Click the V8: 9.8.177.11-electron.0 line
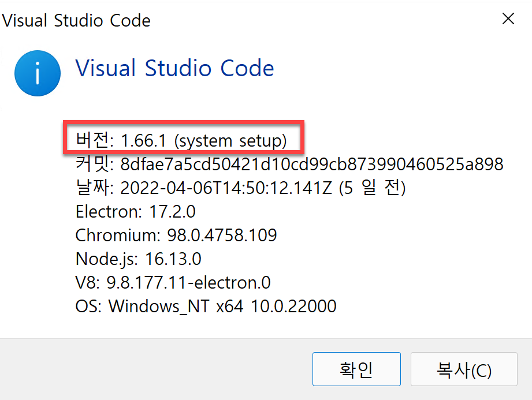The width and height of the screenshot is (532, 400). click(x=173, y=282)
